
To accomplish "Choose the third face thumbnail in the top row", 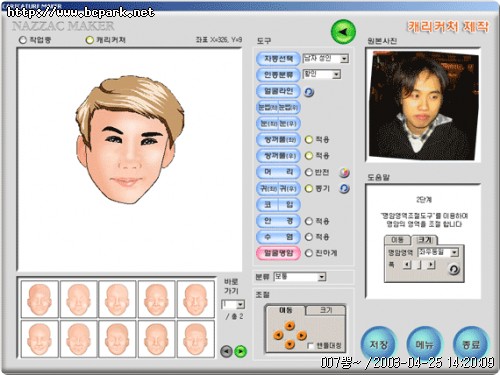I will click(117, 299).
